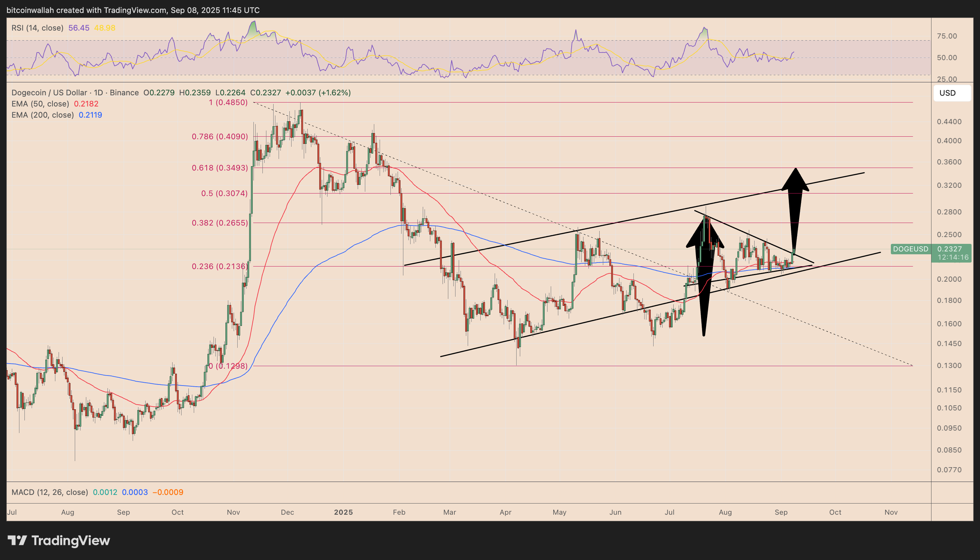980x560 pixels.
Task: Click RSI axis level 75.00
Action: click(x=947, y=36)
